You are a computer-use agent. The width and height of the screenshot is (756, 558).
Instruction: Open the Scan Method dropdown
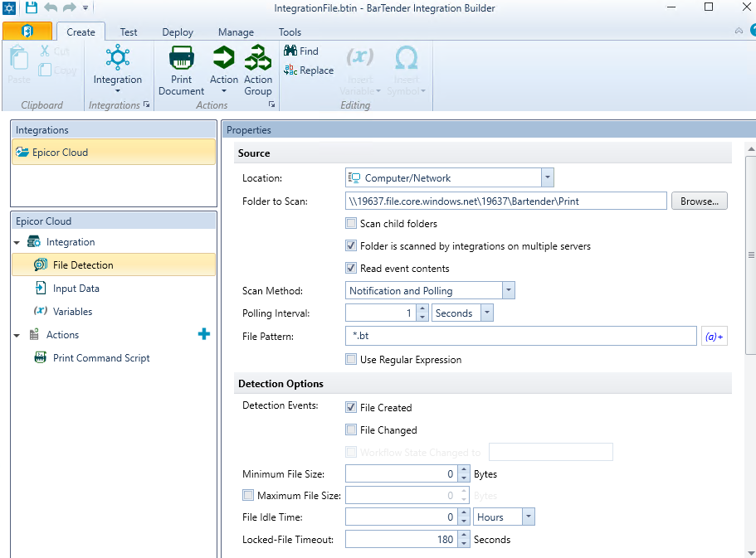click(508, 291)
